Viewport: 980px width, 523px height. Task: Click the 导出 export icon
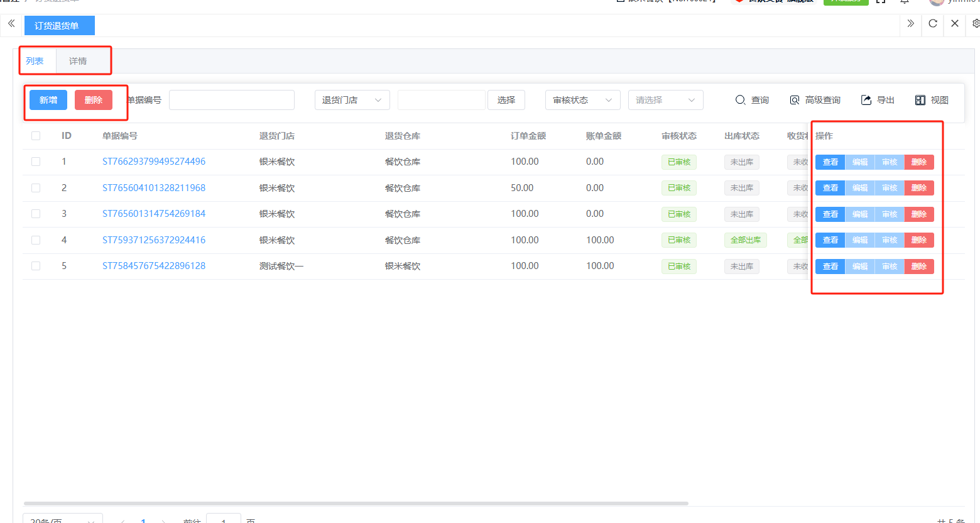point(866,100)
